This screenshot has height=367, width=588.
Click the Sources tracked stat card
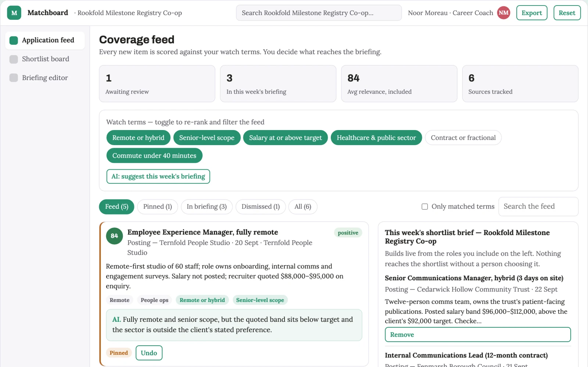[520, 84]
